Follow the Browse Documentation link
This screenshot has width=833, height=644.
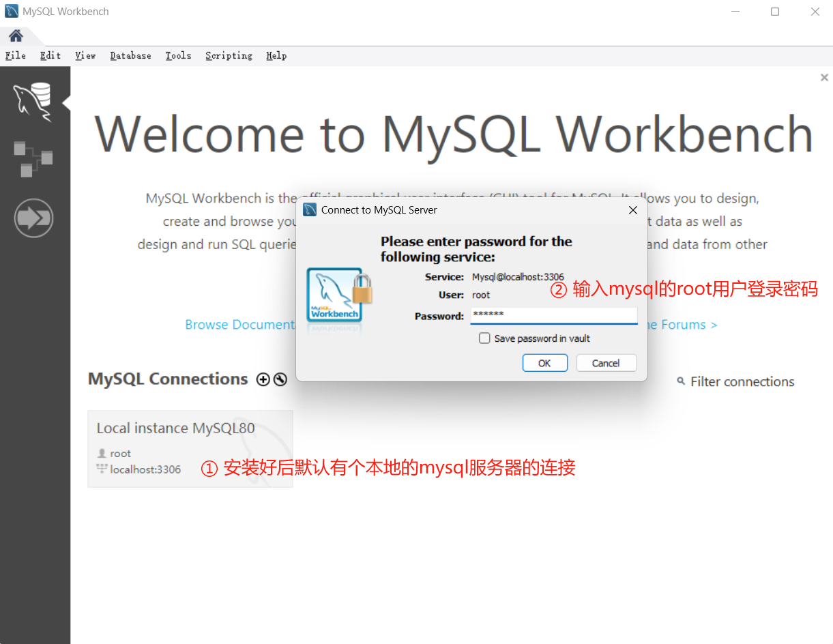(240, 325)
